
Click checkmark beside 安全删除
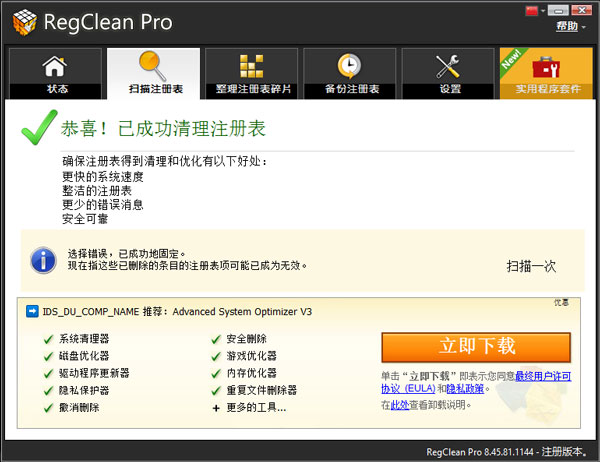tap(216, 339)
